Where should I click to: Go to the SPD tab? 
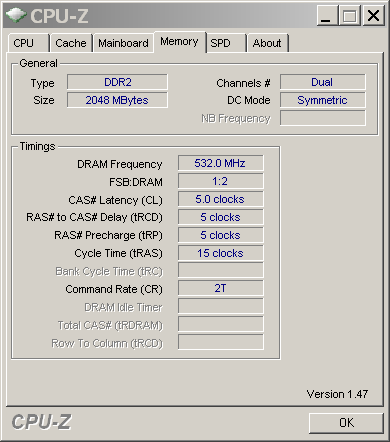pyautogui.click(x=226, y=43)
